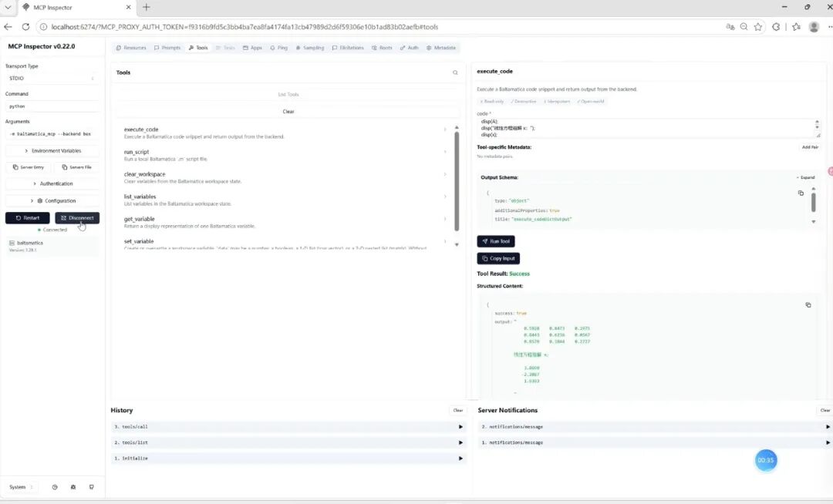
Task: Open the Auth tab
Action: pyautogui.click(x=409, y=48)
